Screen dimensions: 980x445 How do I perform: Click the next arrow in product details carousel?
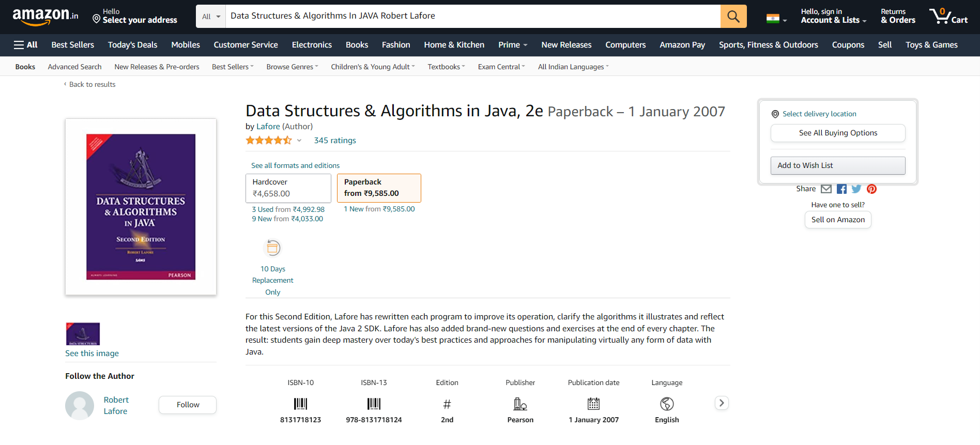(x=722, y=403)
